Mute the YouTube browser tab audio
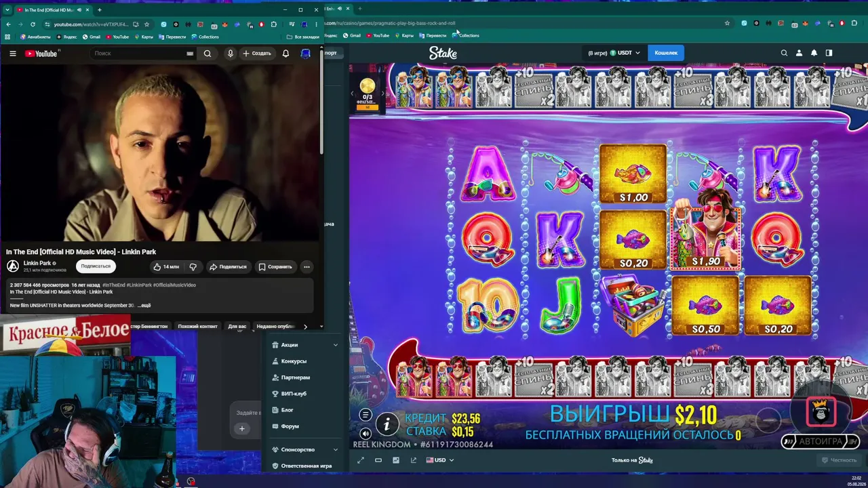The width and height of the screenshot is (868, 488). click(x=80, y=10)
